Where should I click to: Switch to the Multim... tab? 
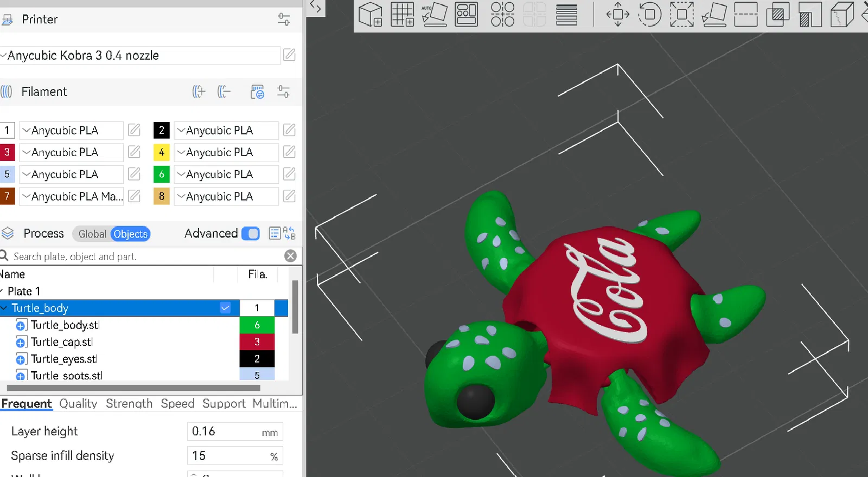tap(275, 403)
